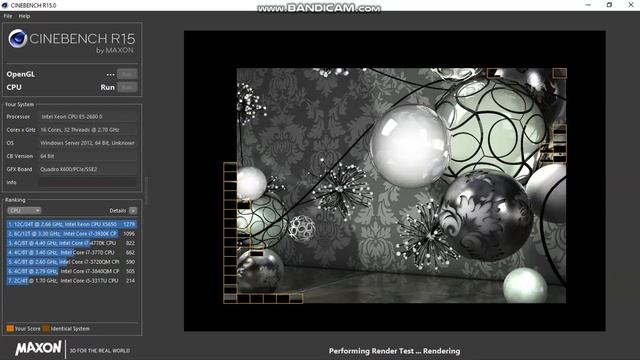Select the Core i5-3317U ranking row
This screenshot has width=640, height=360.
coord(72,280)
